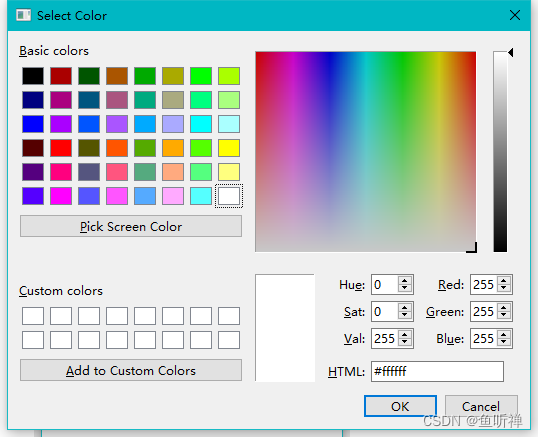Select the first custom color slot
The image size is (538, 437).
click(33, 316)
